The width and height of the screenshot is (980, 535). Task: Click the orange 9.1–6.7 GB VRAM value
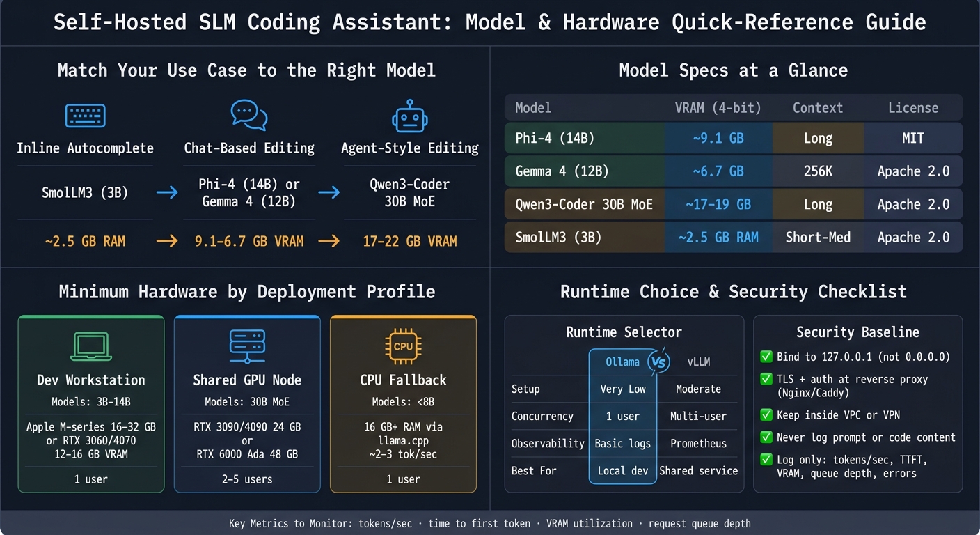(249, 241)
